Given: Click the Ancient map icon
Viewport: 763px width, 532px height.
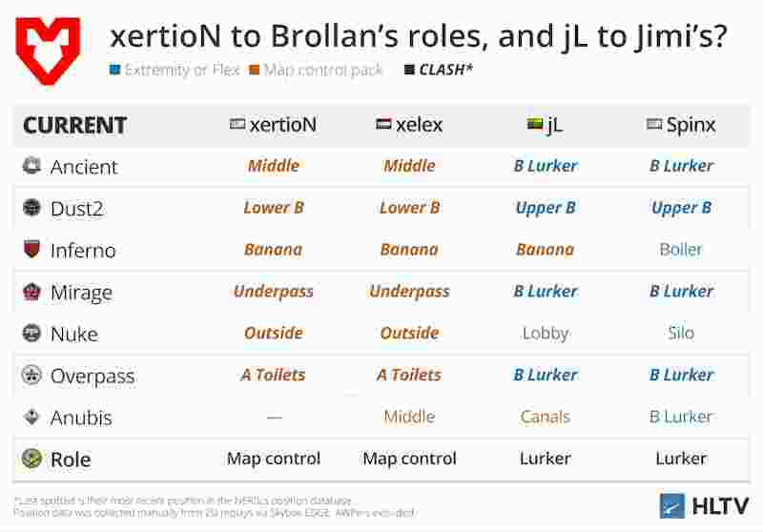Looking at the screenshot, I should [32, 166].
